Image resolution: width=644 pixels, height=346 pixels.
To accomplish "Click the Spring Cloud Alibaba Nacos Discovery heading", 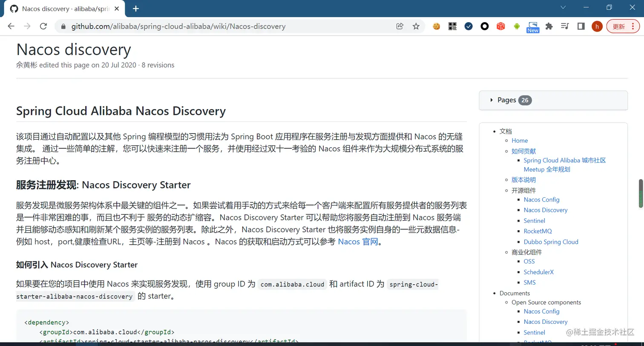I will (121, 111).
